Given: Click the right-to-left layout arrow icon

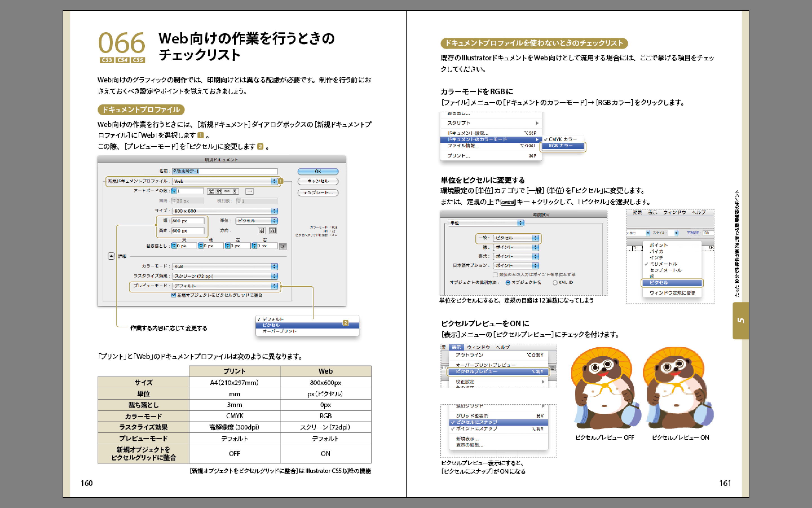Looking at the screenshot, I should (249, 191).
